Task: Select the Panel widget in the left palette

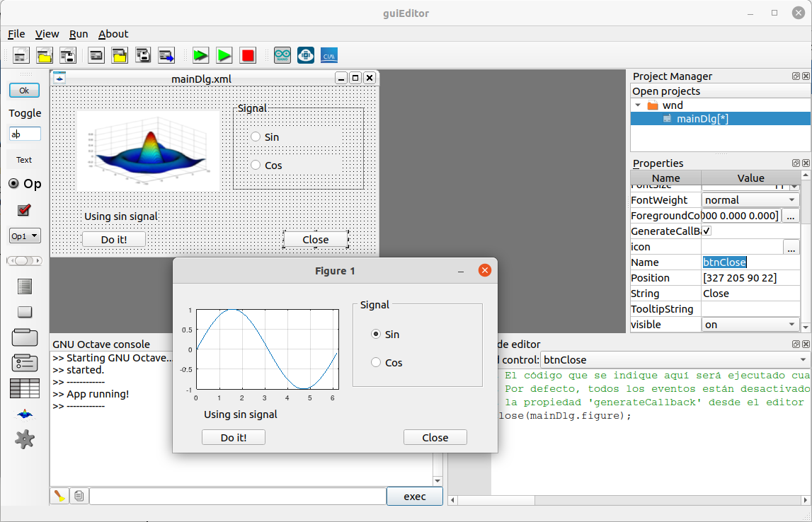Action: (x=25, y=337)
